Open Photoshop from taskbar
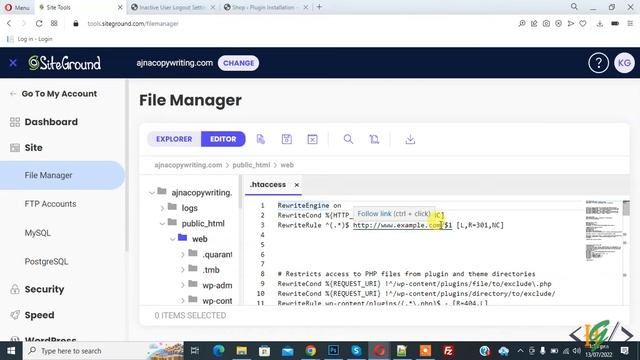640x360 pixels. click(333, 351)
